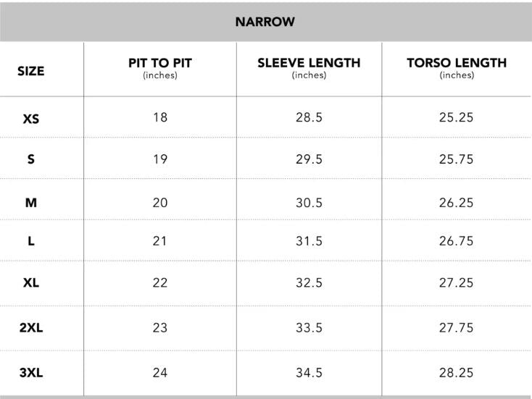The height and width of the screenshot is (399, 532).
Task: Click the PIT TO PIT column header
Action: pyautogui.click(x=160, y=63)
